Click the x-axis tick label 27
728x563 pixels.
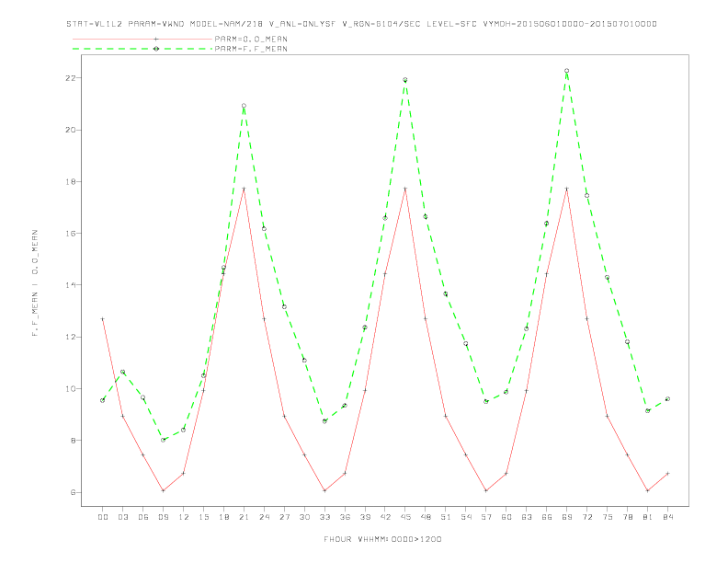284,517
